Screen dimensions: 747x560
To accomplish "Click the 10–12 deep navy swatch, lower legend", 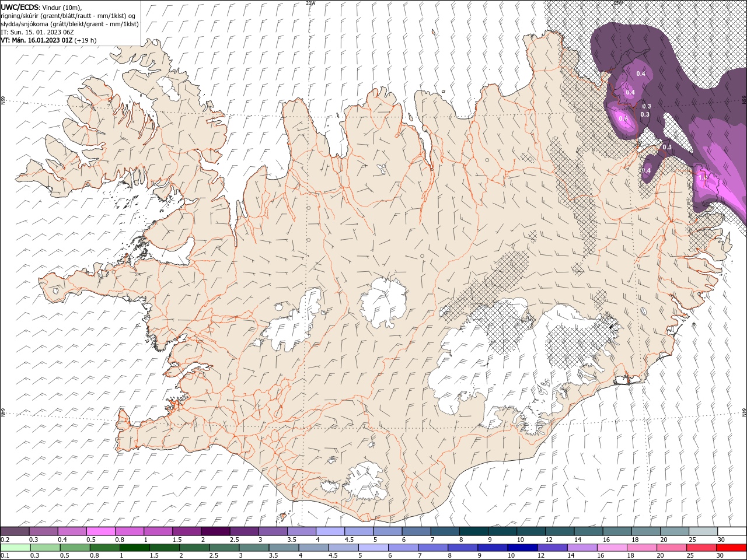I will [522, 548].
